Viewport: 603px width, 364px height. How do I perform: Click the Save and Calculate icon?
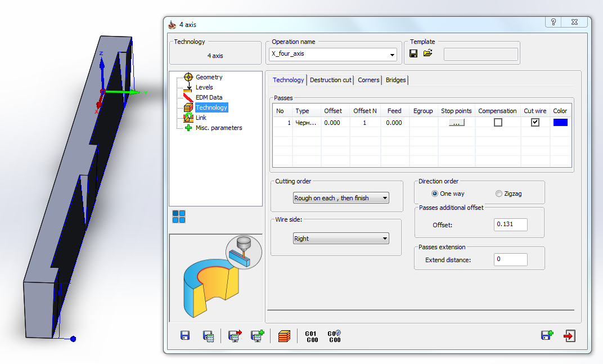tap(209, 336)
